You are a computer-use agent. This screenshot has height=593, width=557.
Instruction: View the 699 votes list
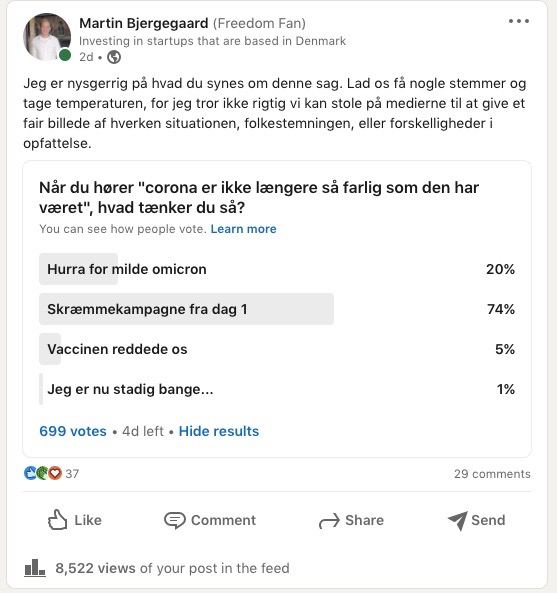pos(73,431)
